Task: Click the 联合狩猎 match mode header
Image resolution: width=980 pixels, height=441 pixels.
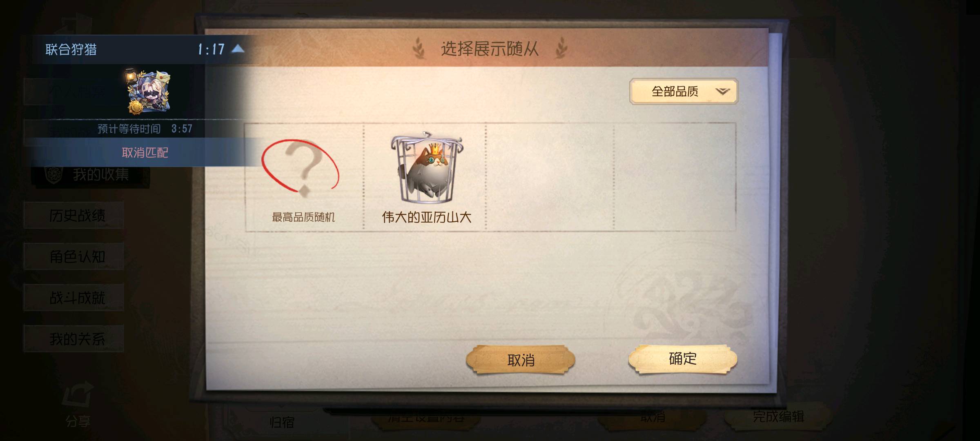Action: pos(71,49)
